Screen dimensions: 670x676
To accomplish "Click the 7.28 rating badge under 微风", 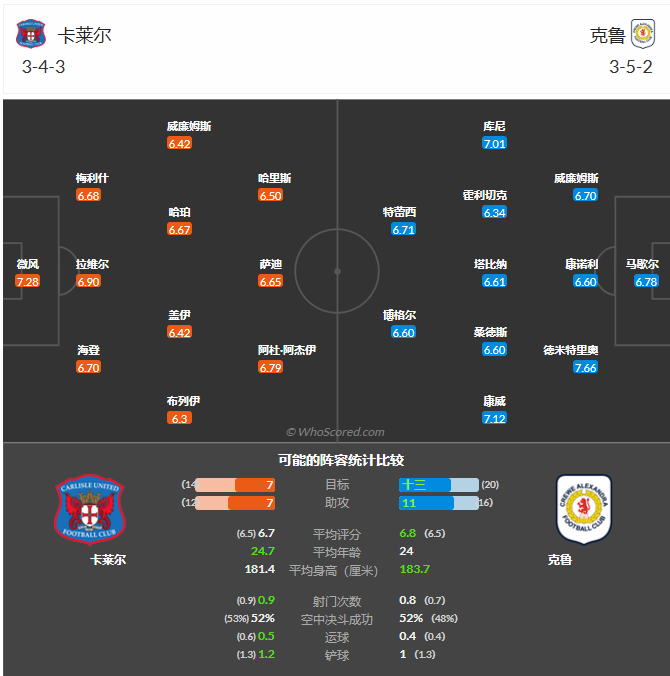I will point(28,282).
